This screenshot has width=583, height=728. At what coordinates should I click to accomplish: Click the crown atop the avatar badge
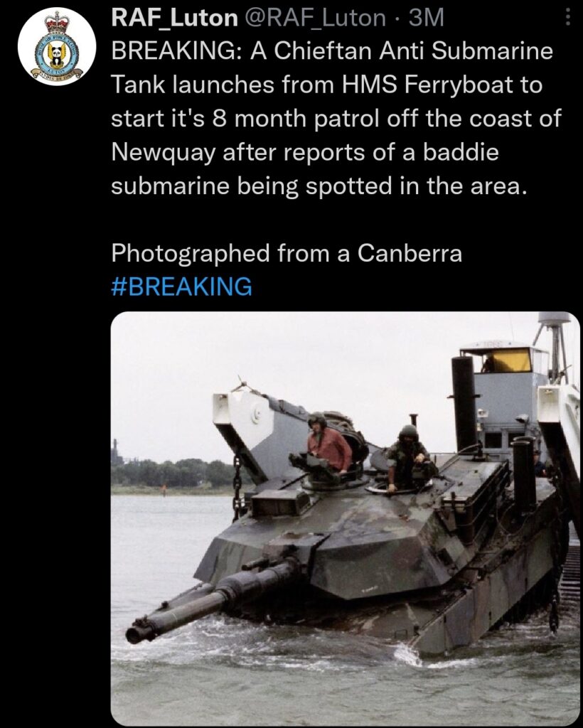point(57,22)
